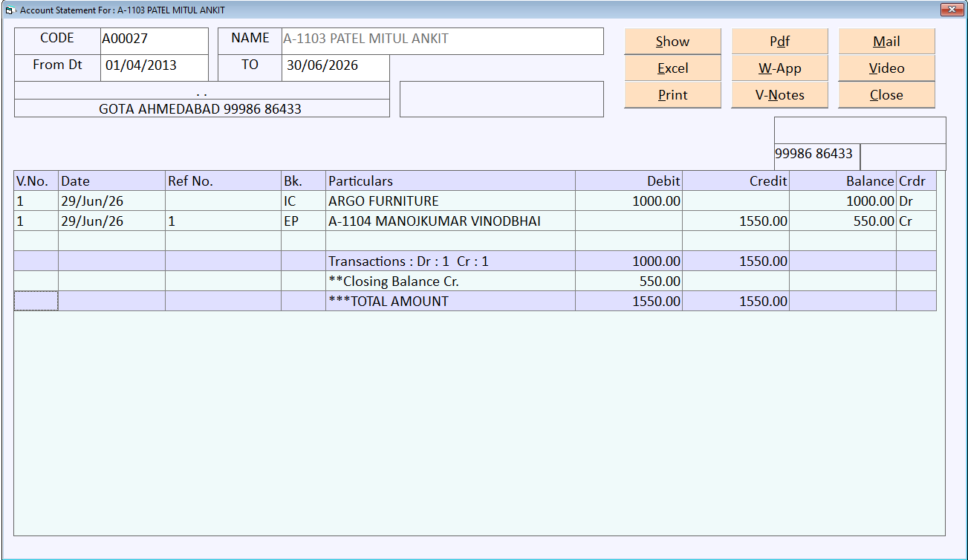Click the Transactions : Dr : 1 Cr : 1 row
The height and width of the screenshot is (560, 968).
click(x=475, y=261)
